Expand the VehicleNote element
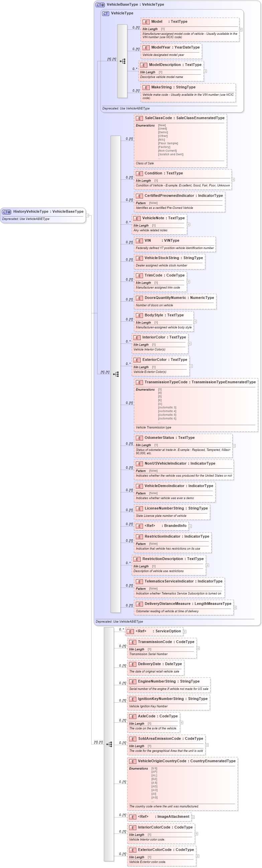Viewport: 262px width, 868px height. (188, 224)
